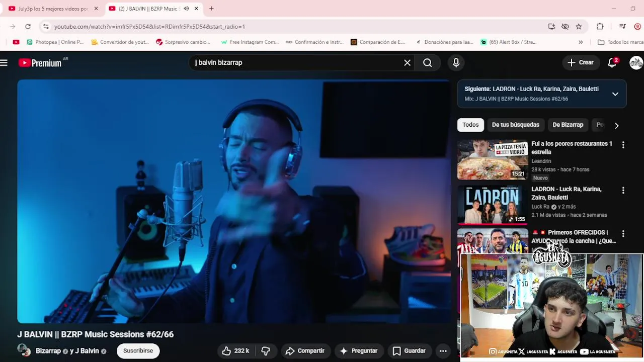Open the Leandrin channel name
This screenshot has height=362, width=644.
(x=541, y=161)
